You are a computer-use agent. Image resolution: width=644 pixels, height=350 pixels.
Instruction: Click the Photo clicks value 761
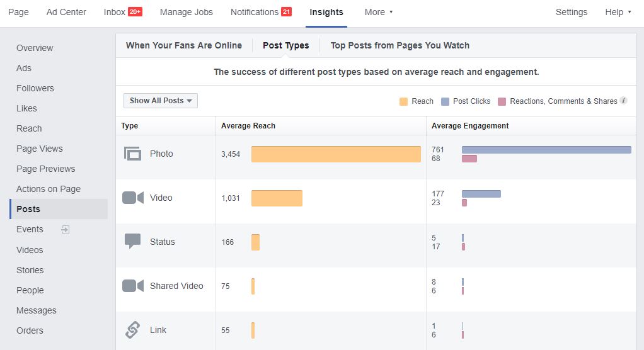pyautogui.click(x=438, y=150)
